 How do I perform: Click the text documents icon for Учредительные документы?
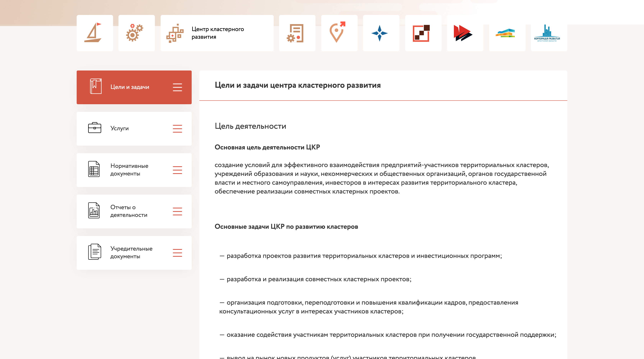point(94,252)
